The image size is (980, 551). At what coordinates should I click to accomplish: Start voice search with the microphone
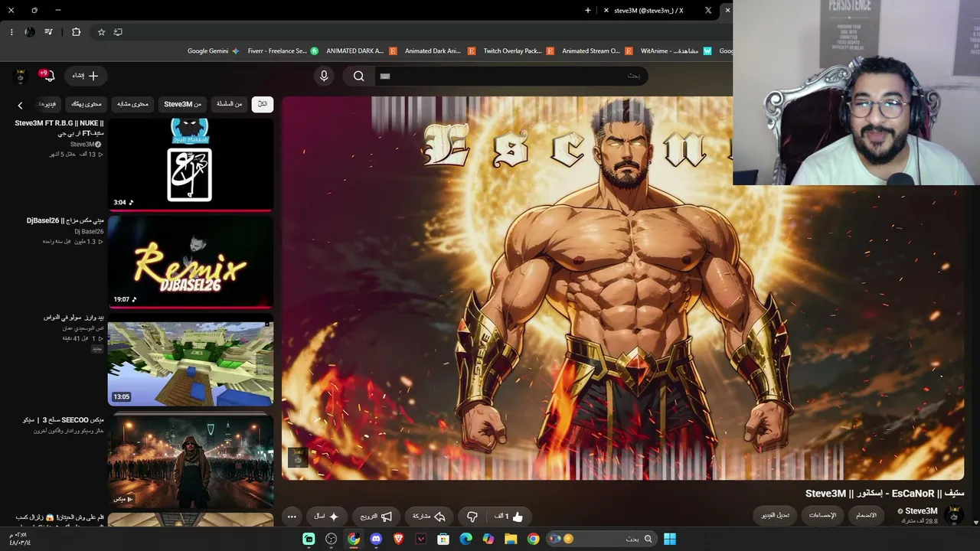pyautogui.click(x=324, y=76)
